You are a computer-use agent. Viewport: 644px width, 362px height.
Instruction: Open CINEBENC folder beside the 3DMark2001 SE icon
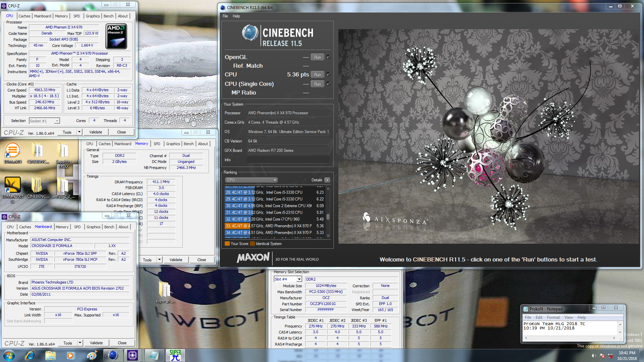pyautogui.click(x=38, y=188)
